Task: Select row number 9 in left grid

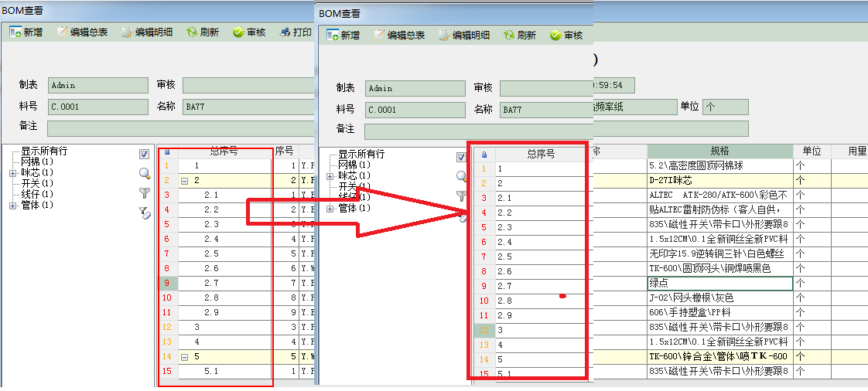Action: (x=168, y=283)
